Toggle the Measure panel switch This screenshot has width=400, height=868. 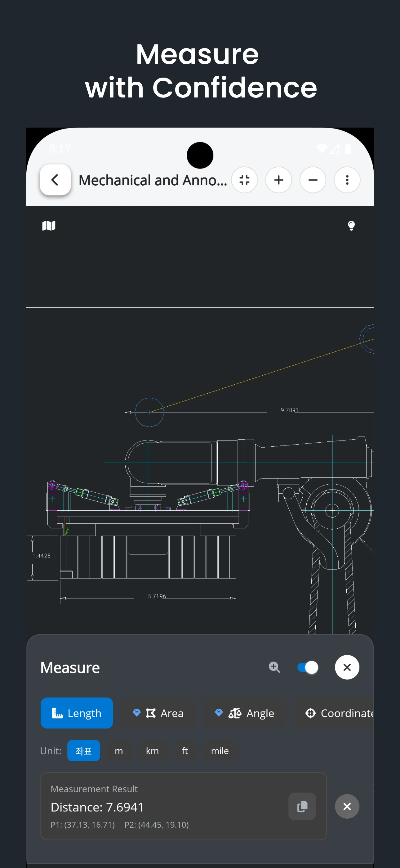click(308, 667)
